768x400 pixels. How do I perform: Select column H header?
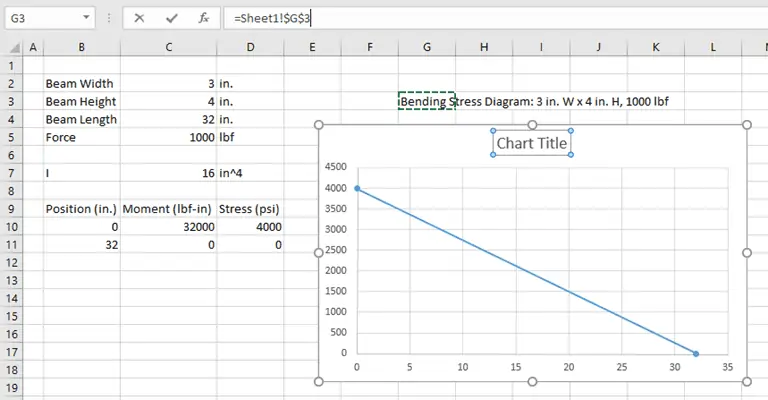484,47
